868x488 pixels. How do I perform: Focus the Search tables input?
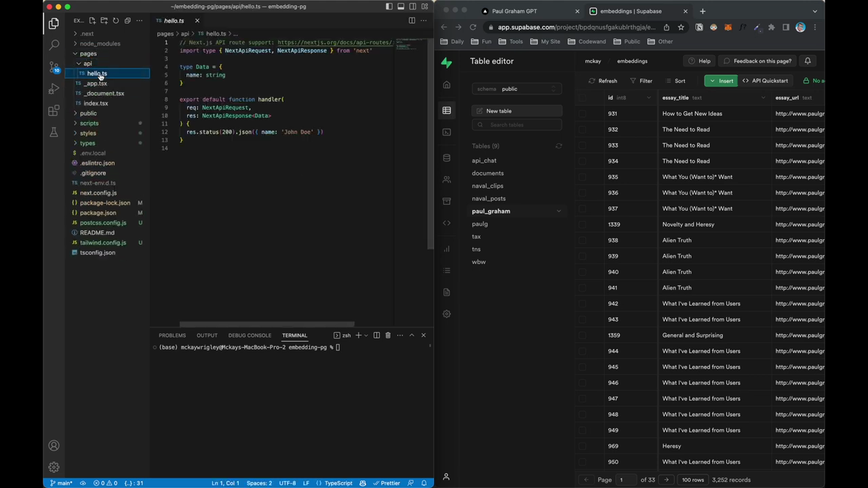[x=517, y=125]
